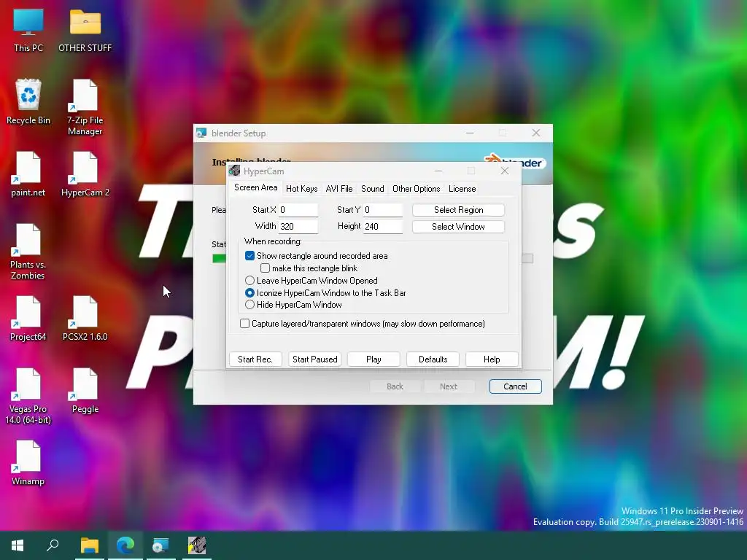The image size is (747, 560).
Task: Enable Capture layered/transparent windows
Action: tap(244, 324)
